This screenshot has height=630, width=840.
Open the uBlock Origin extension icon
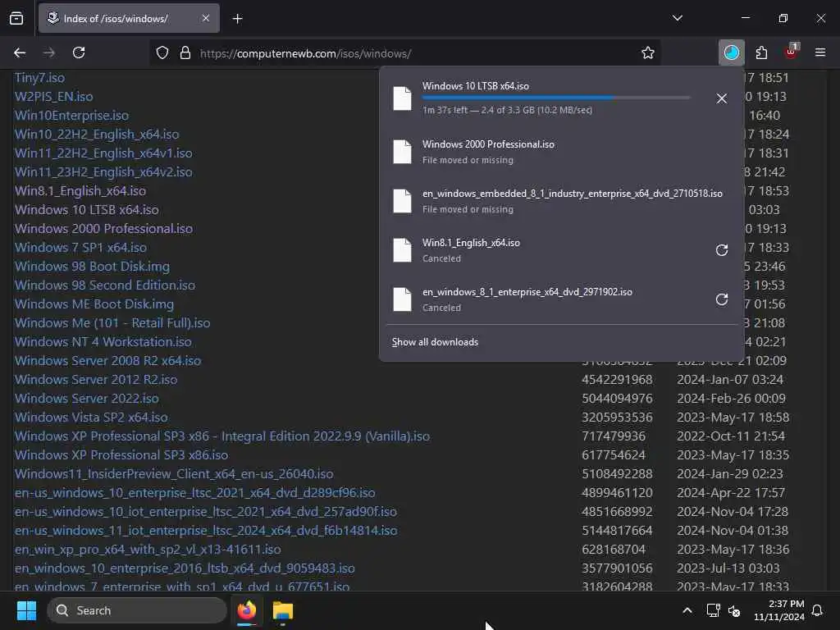click(791, 52)
